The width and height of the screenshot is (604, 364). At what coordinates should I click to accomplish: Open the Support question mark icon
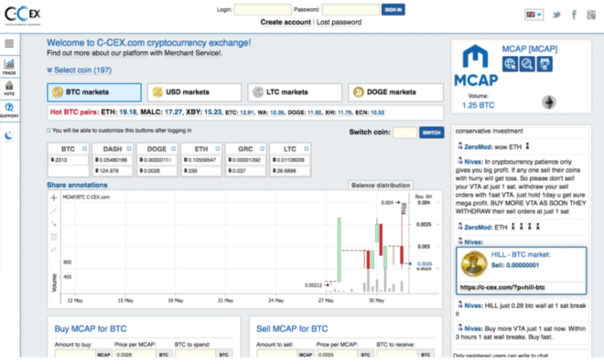coord(9,110)
